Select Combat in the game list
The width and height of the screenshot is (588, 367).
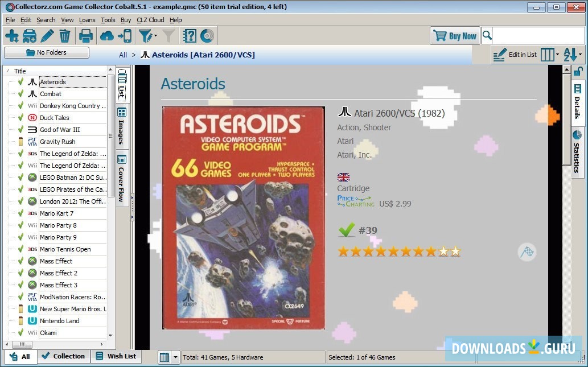coord(51,94)
